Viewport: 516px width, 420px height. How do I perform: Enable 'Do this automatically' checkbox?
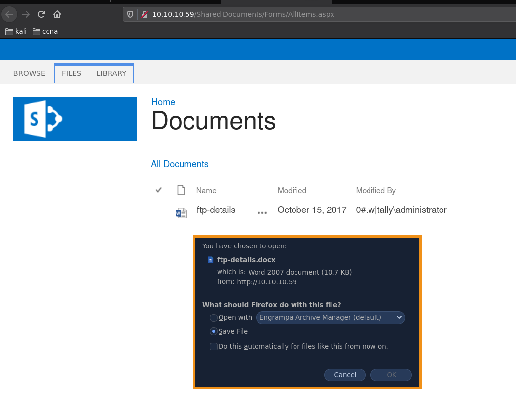[x=214, y=347]
